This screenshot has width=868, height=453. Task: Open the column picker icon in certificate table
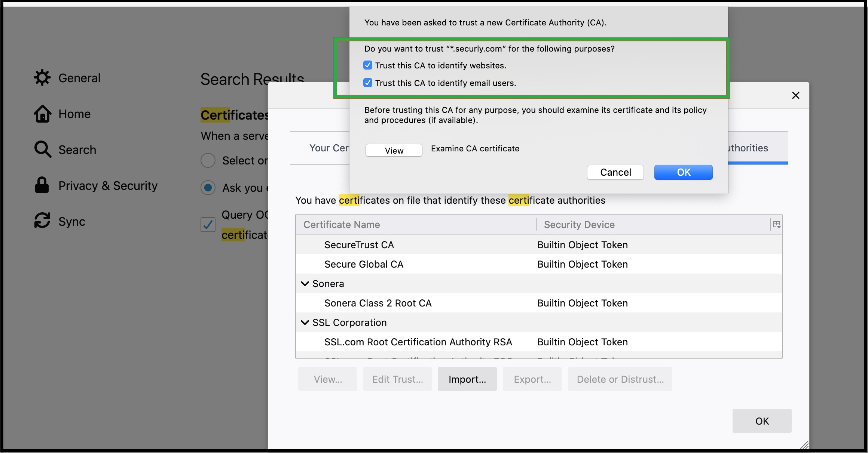tap(777, 225)
